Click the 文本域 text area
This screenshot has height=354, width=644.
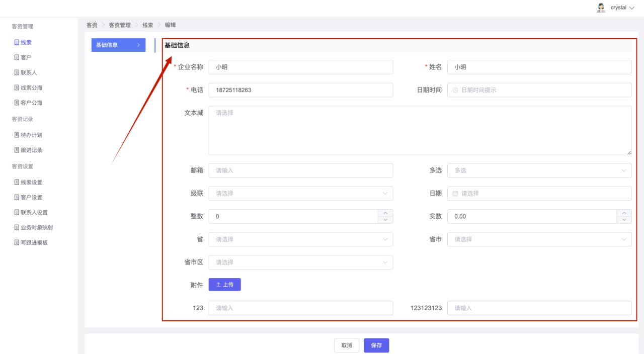tap(420, 130)
